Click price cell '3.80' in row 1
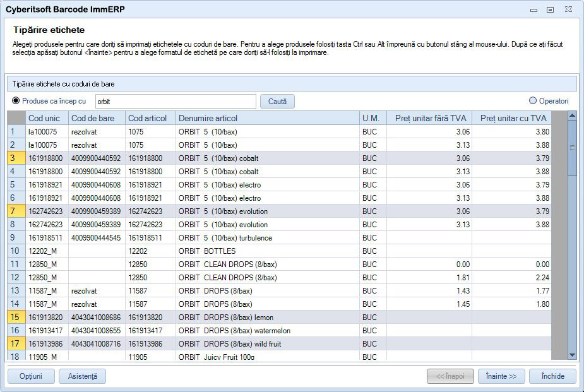 511,131
